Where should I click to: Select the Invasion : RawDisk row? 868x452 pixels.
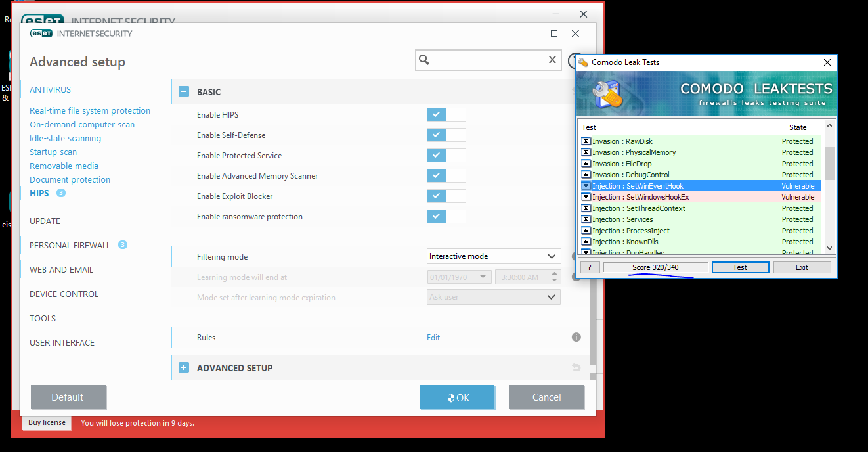click(700, 141)
